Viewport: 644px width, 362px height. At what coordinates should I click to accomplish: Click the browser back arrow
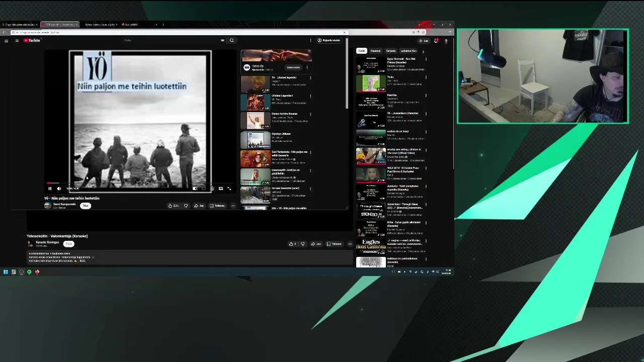(3, 32)
